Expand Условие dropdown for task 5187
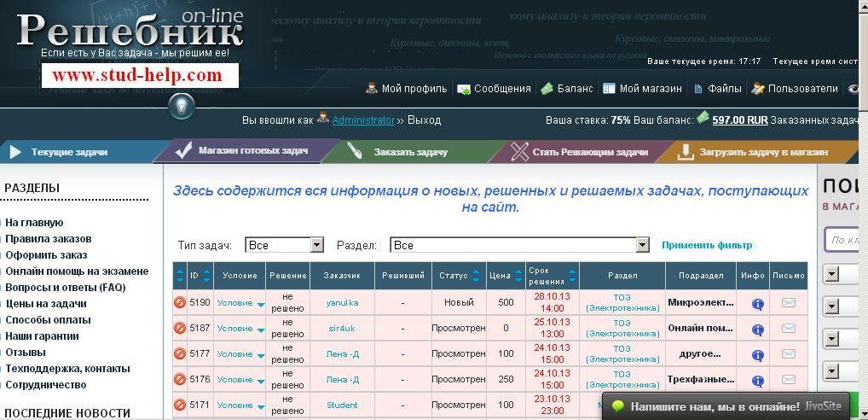The image size is (868, 420). 261,330
